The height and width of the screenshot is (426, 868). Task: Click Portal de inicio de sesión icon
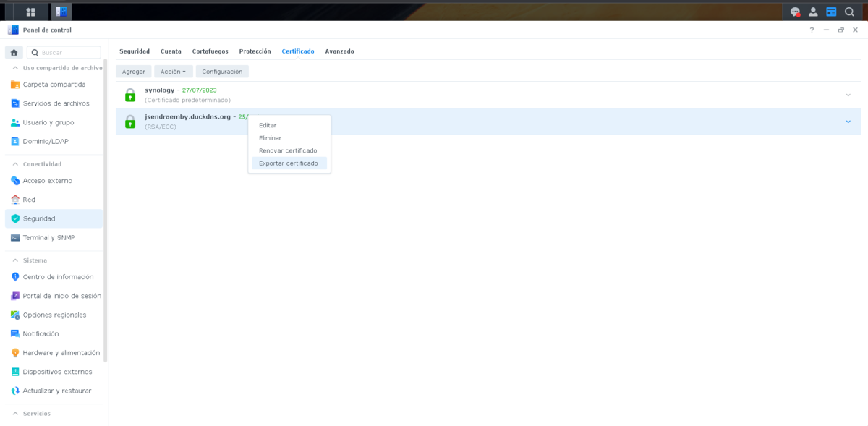[x=15, y=296]
